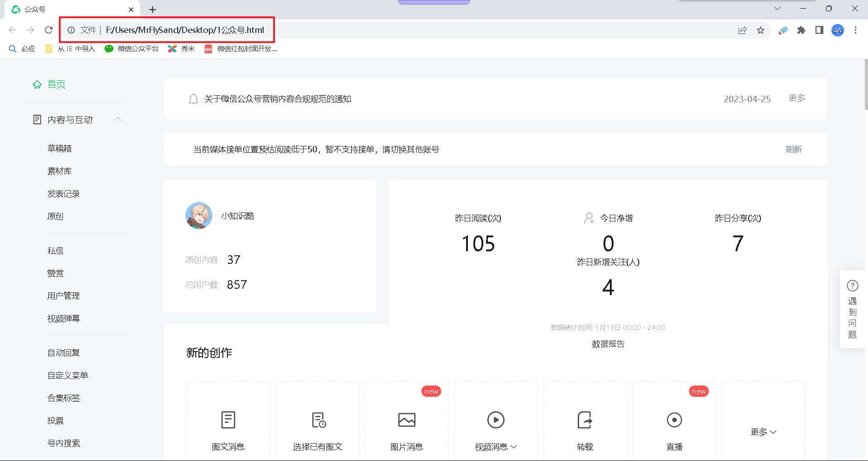Open the browser profile avatar
The width and height of the screenshot is (868, 461).
[x=838, y=30]
